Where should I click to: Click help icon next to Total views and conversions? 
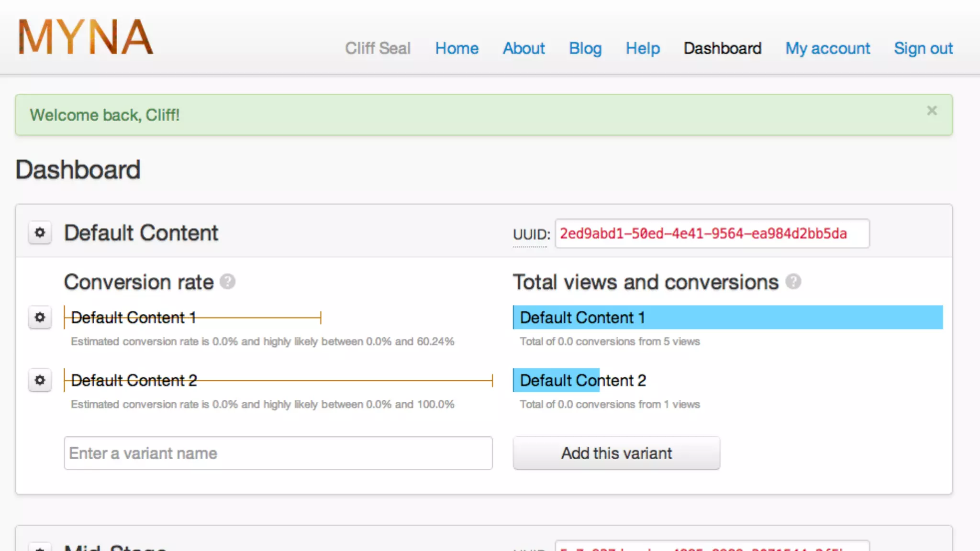[x=793, y=282]
